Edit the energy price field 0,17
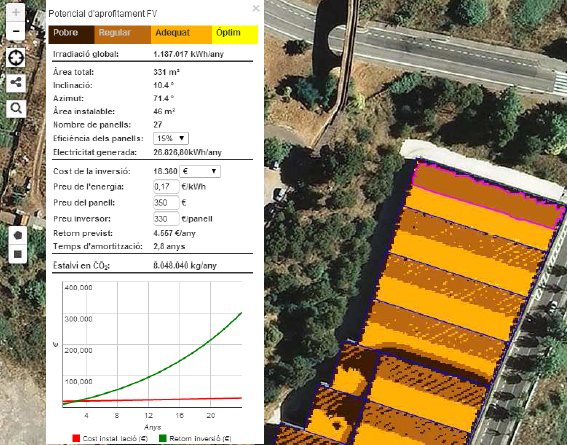Viewport: 567px width, 445px height. coord(166,187)
